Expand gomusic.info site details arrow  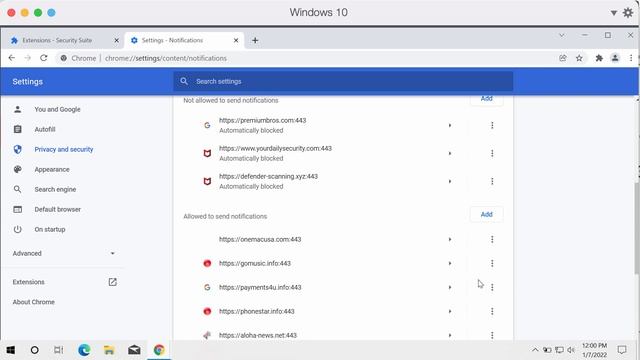(450, 263)
